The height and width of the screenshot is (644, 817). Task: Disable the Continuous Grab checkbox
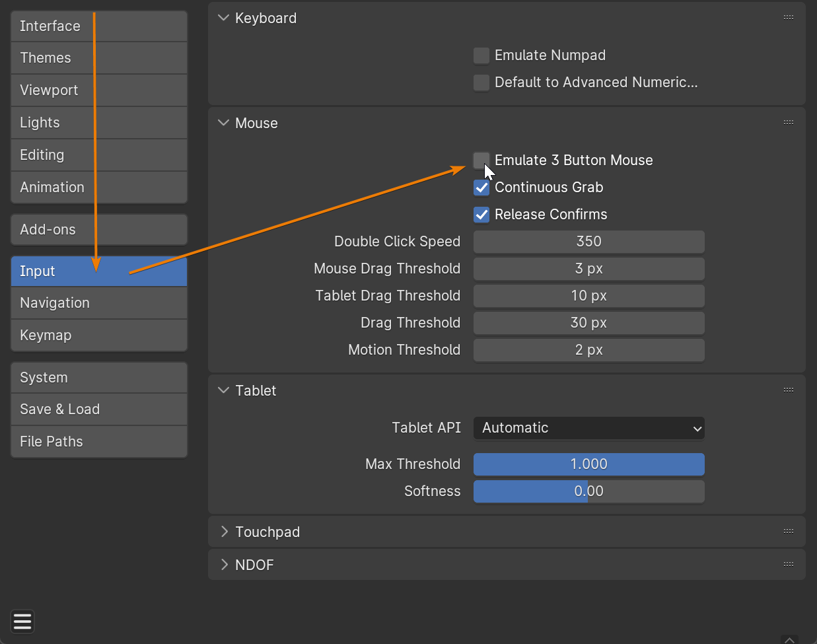[x=481, y=188]
